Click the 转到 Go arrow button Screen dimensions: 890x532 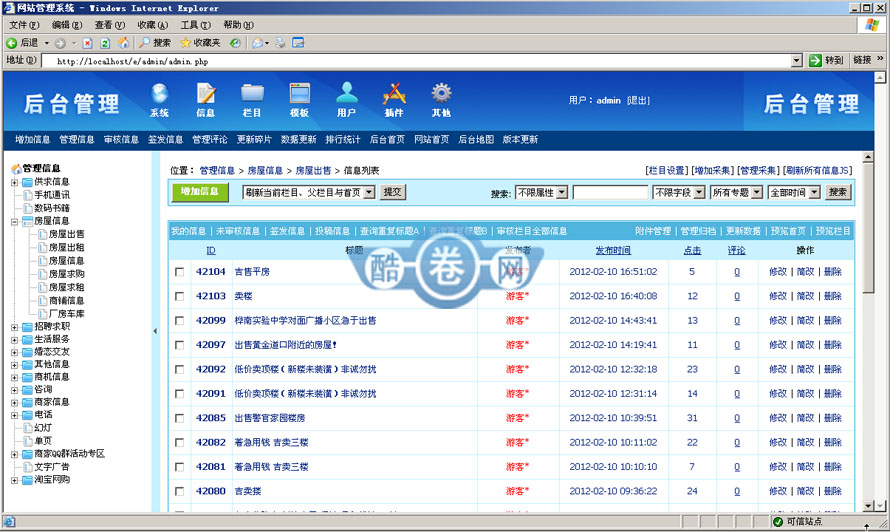pos(816,60)
